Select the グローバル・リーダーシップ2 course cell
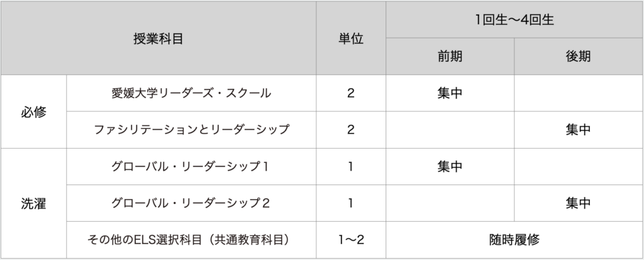The width and height of the screenshot is (644, 260). pyautogui.click(x=191, y=203)
